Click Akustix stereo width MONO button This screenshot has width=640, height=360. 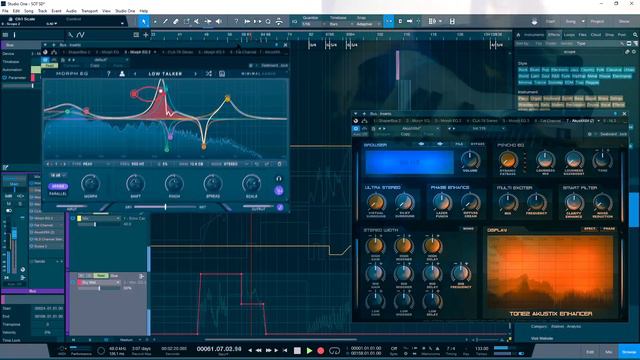pyautogui.click(x=468, y=229)
